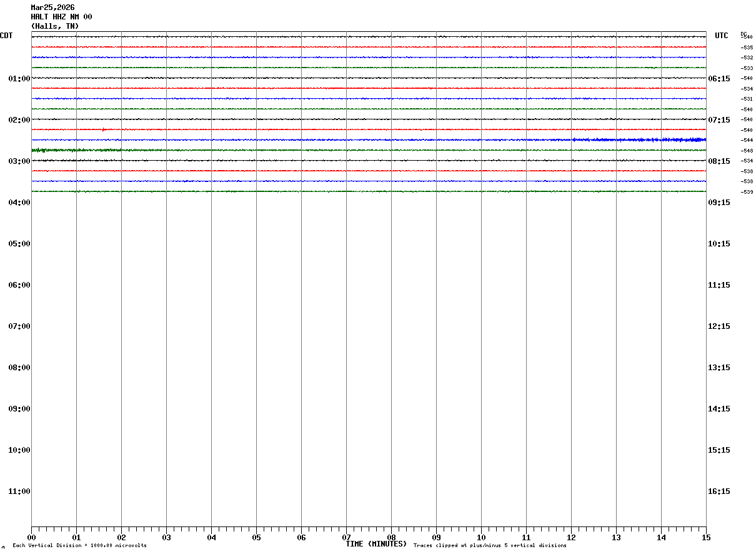Click the DC offset value -539
This screenshot has height=554, width=756.
pos(747,192)
